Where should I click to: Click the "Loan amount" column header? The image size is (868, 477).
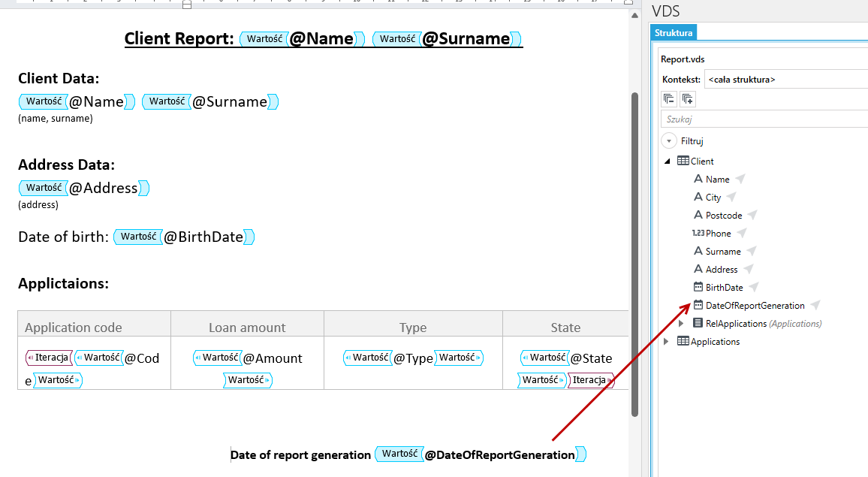tap(247, 328)
